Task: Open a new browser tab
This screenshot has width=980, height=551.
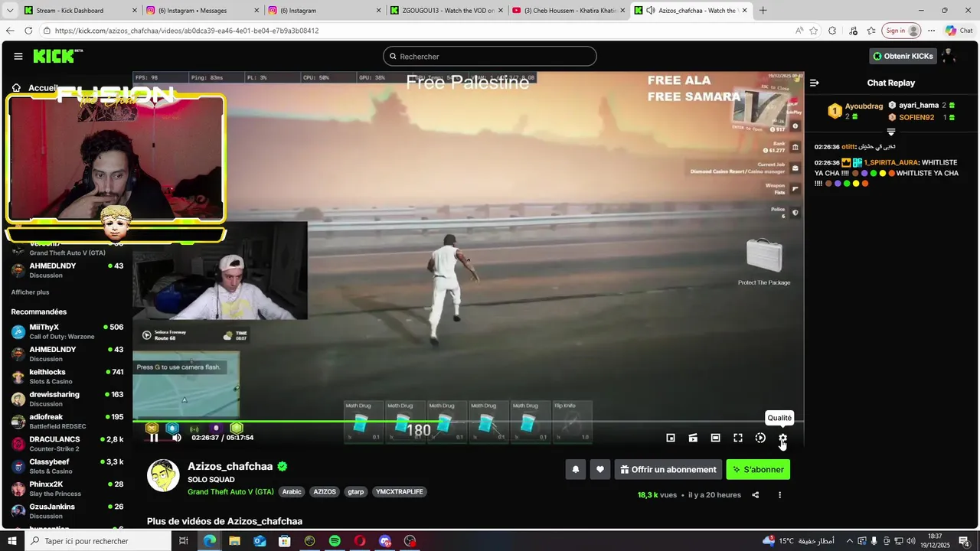Action: pos(763,10)
